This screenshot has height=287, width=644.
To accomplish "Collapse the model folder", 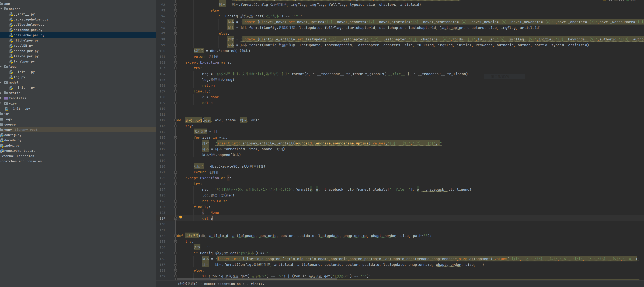I will (x=1, y=82).
